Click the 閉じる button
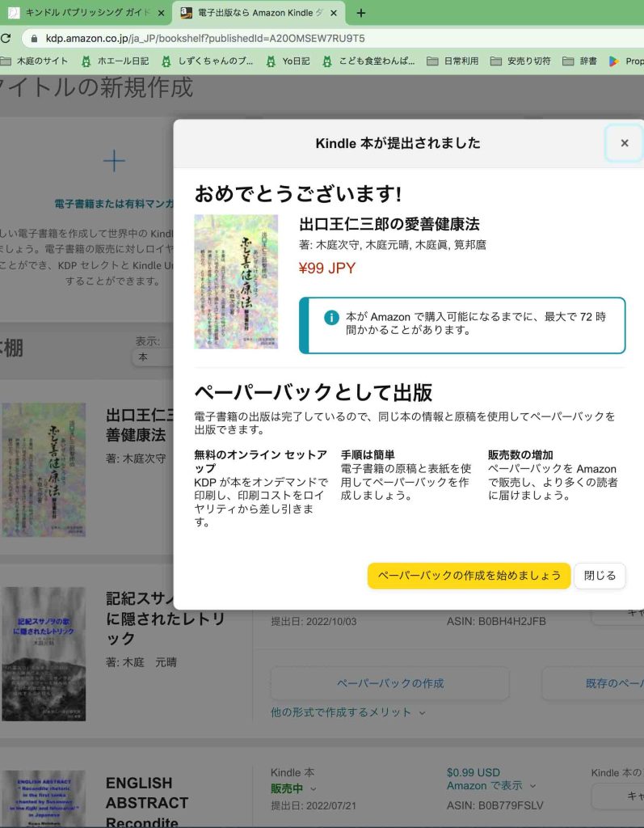Screen dimensions: 644x828 click(600, 576)
